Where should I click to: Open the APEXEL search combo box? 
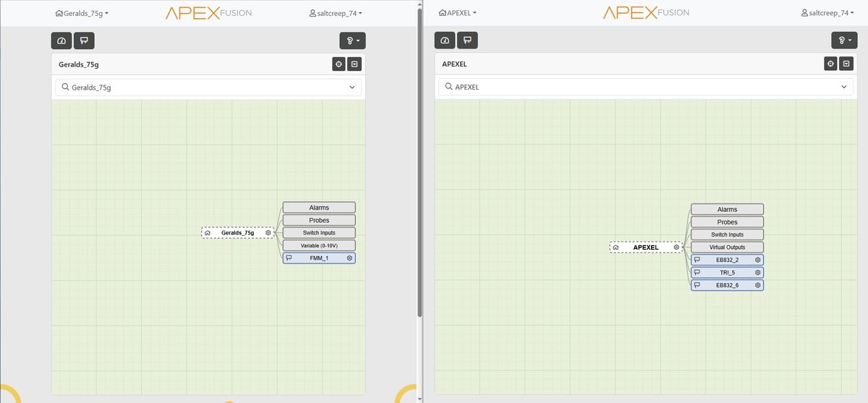click(646, 87)
